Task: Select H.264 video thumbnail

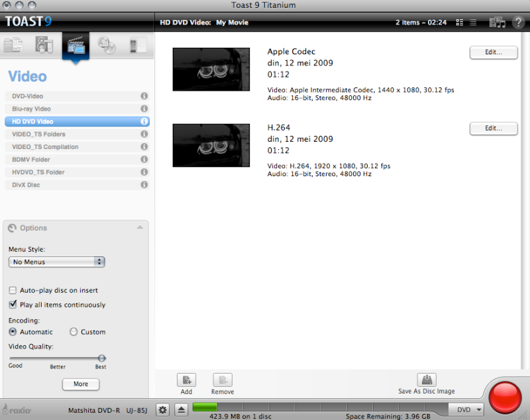Action: 211,145
